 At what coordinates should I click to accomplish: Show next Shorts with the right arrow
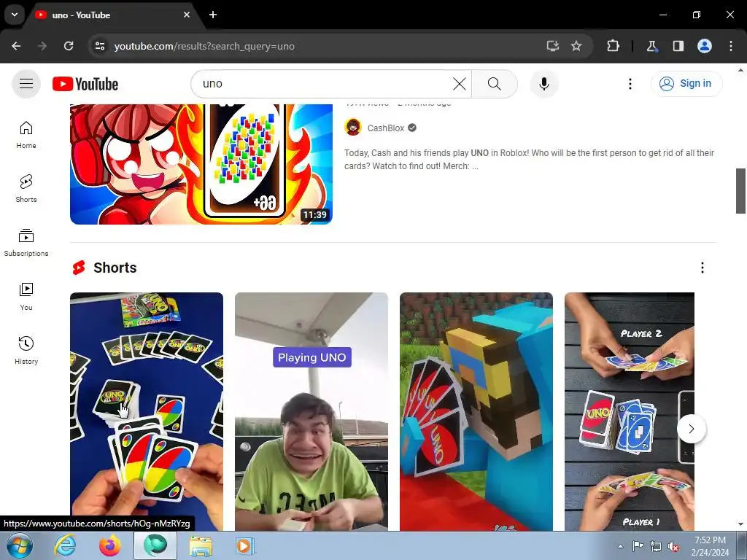(x=692, y=429)
